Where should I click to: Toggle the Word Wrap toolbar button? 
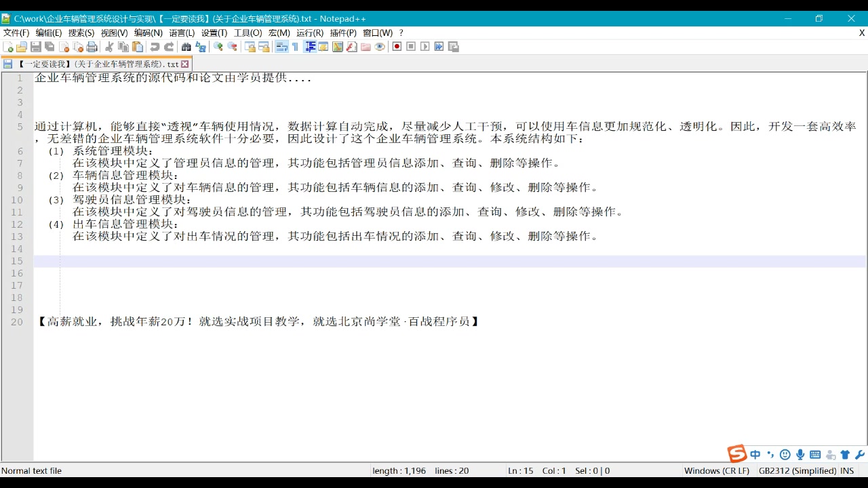pos(281,47)
